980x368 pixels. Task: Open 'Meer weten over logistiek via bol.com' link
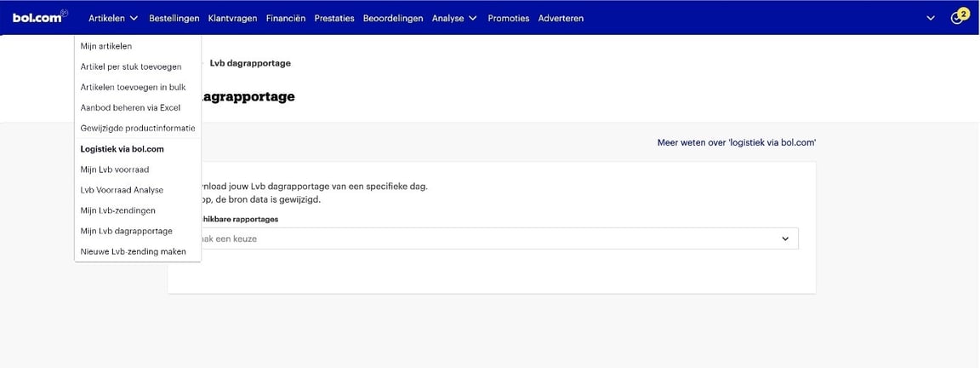pos(736,143)
